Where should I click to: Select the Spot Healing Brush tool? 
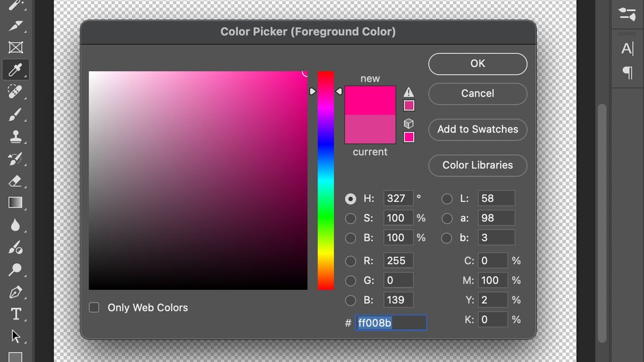tap(15, 92)
